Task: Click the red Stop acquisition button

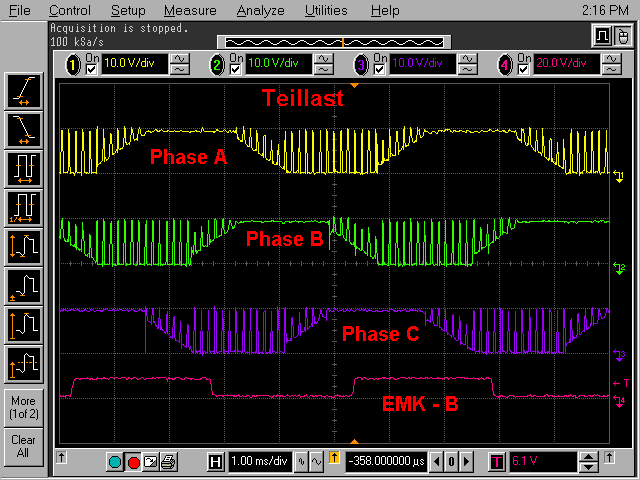Action: pos(133,462)
